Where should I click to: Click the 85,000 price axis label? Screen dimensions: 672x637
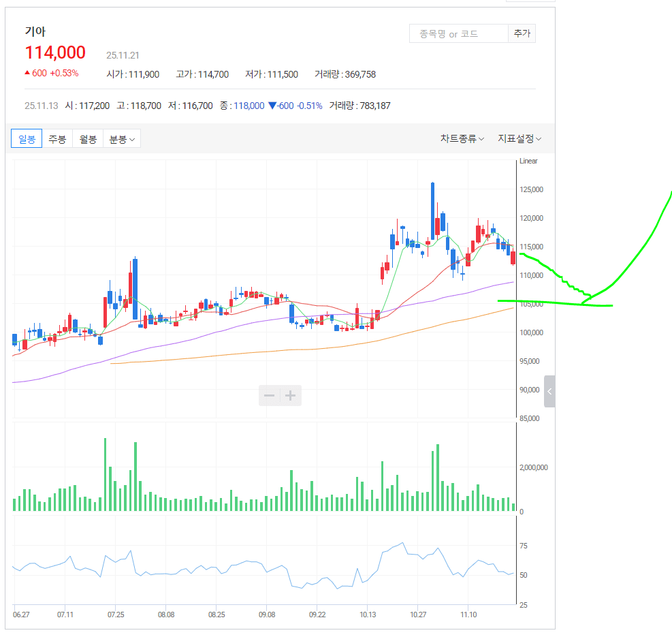[x=530, y=418]
